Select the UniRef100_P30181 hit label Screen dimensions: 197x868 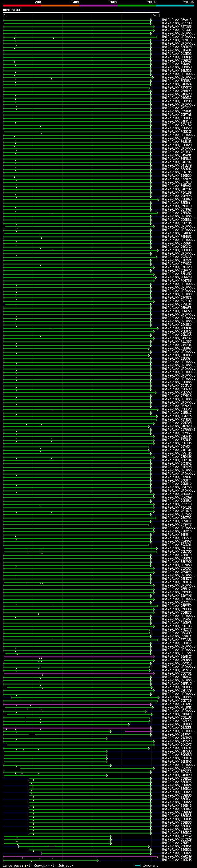[177, 508]
